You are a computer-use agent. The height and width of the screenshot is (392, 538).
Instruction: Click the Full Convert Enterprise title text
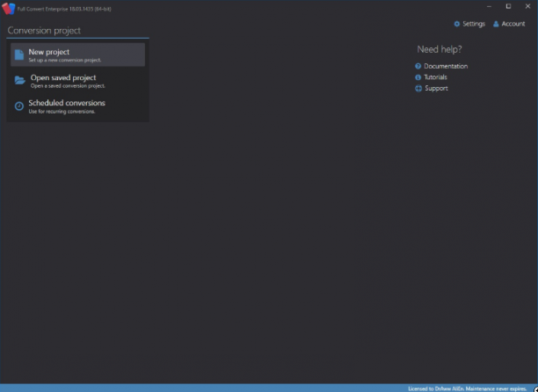(64, 9)
